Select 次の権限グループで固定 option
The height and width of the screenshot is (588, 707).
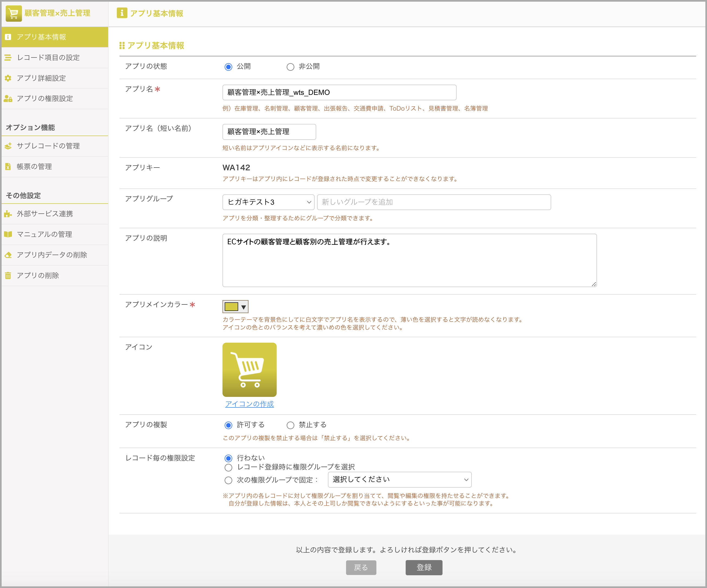(x=228, y=480)
